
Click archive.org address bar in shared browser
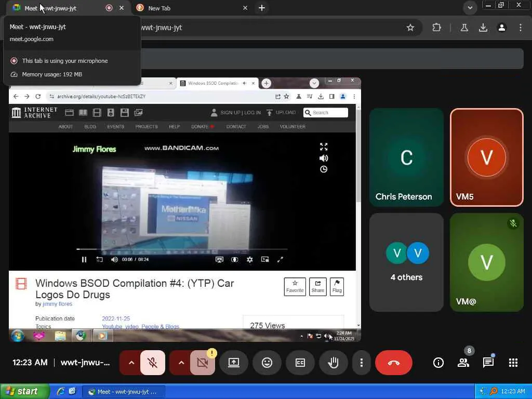click(159, 96)
